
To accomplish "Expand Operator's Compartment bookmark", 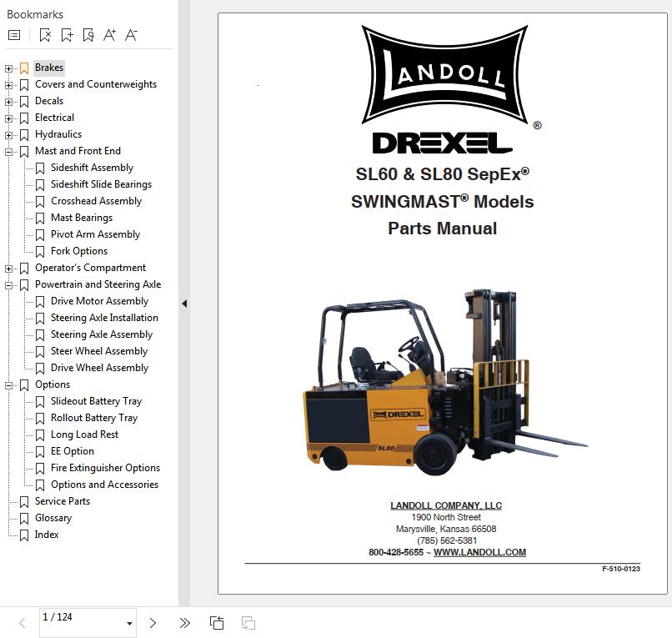I will click(8, 269).
